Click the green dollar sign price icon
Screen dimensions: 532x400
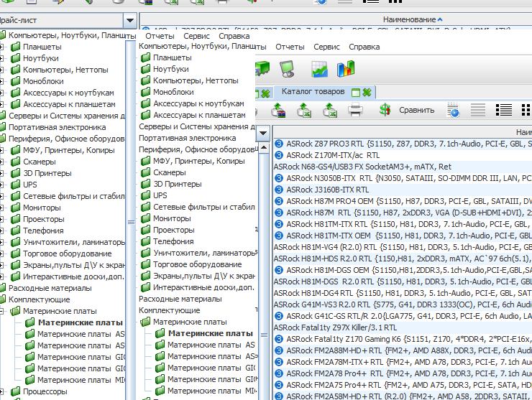tap(385, 110)
